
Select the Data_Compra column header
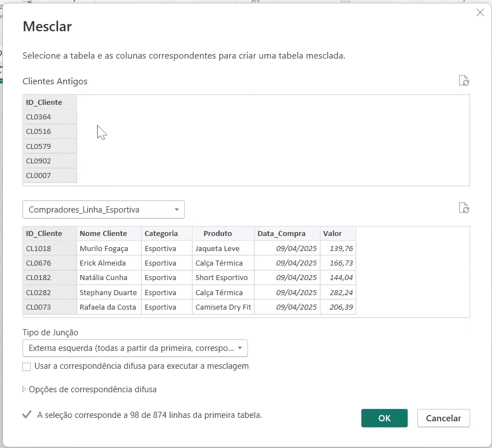(x=287, y=234)
